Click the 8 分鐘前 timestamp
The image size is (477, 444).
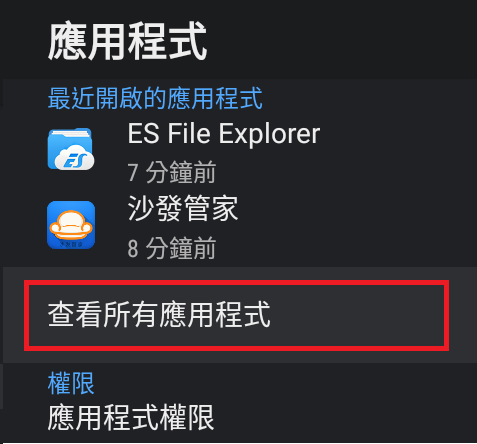[172, 248]
